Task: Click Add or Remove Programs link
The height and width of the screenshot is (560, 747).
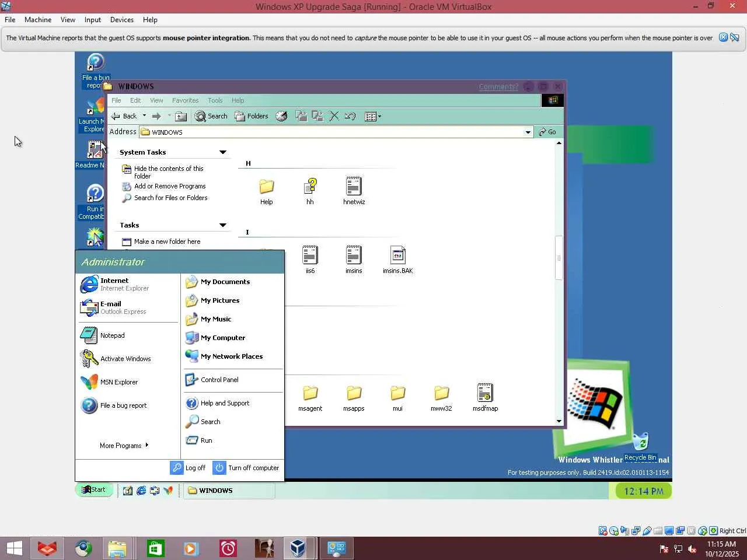Action: click(170, 186)
